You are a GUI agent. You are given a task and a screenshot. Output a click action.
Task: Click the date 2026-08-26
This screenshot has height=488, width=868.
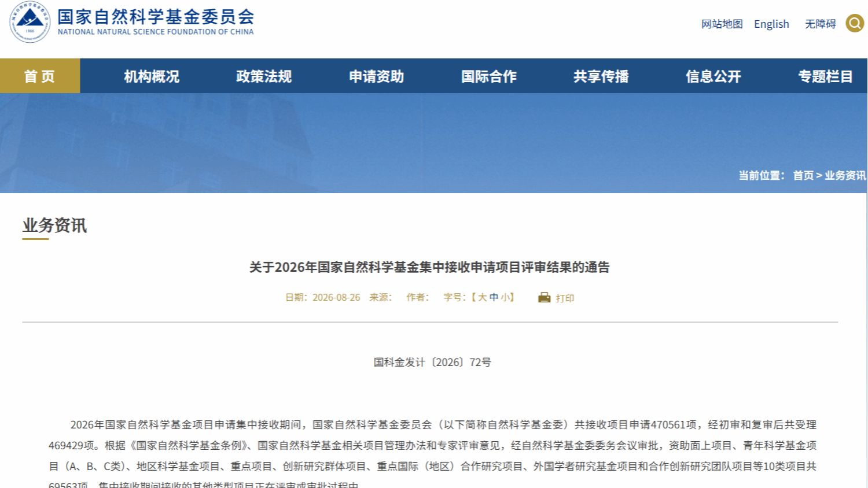pos(336,297)
